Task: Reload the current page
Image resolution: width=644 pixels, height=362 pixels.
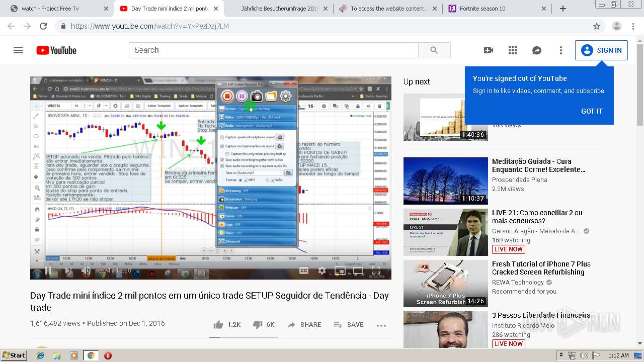Action: (43, 26)
